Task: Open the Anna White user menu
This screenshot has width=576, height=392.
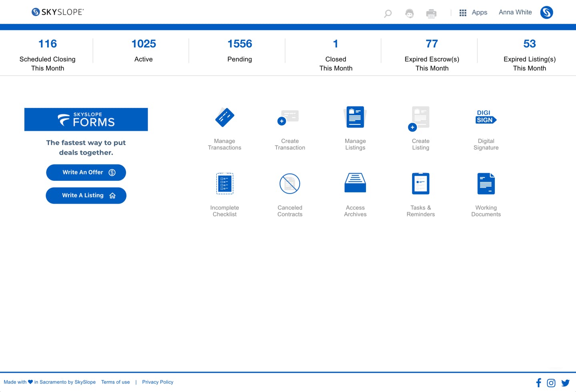Action: pyautogui.click(x=515, y=12)
